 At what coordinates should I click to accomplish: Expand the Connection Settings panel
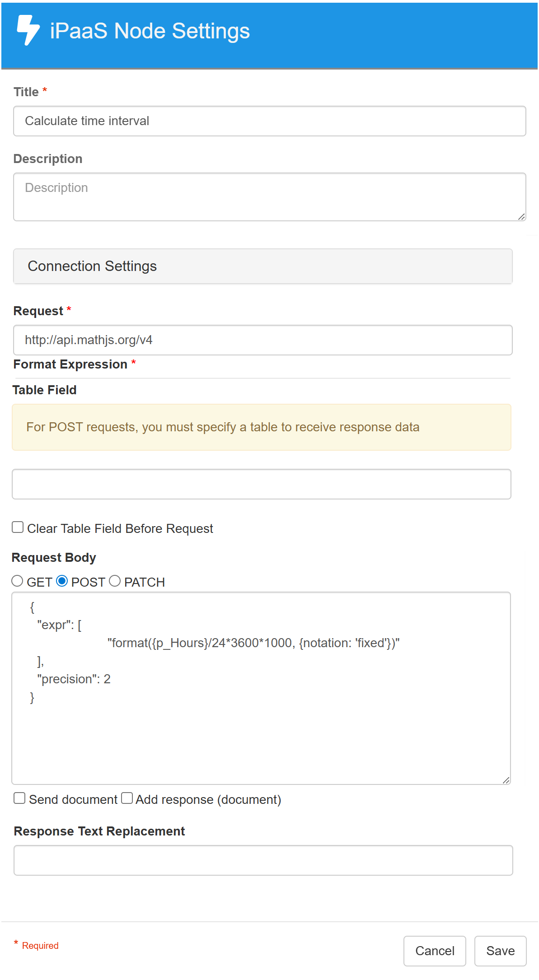tap(262, 266)
